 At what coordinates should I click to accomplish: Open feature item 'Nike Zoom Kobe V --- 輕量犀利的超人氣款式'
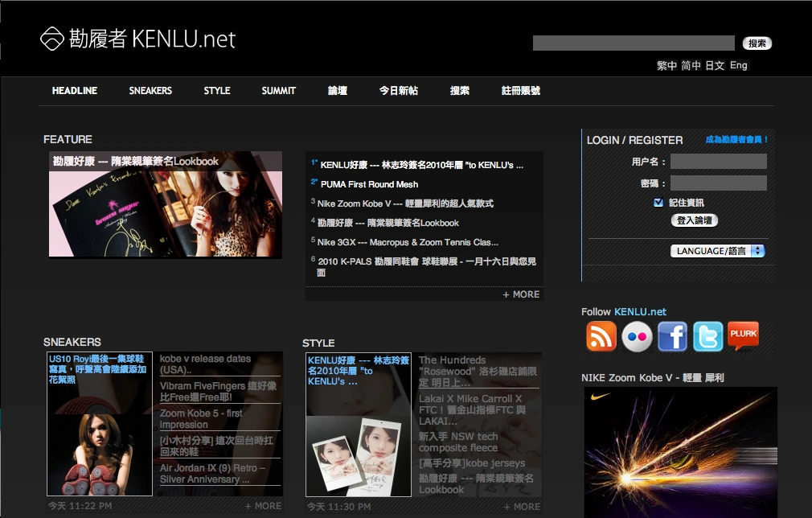pos(405,203)
